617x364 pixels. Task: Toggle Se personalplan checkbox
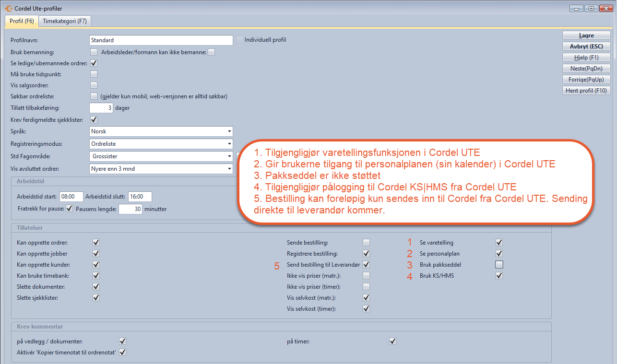(x=499, y=254)
